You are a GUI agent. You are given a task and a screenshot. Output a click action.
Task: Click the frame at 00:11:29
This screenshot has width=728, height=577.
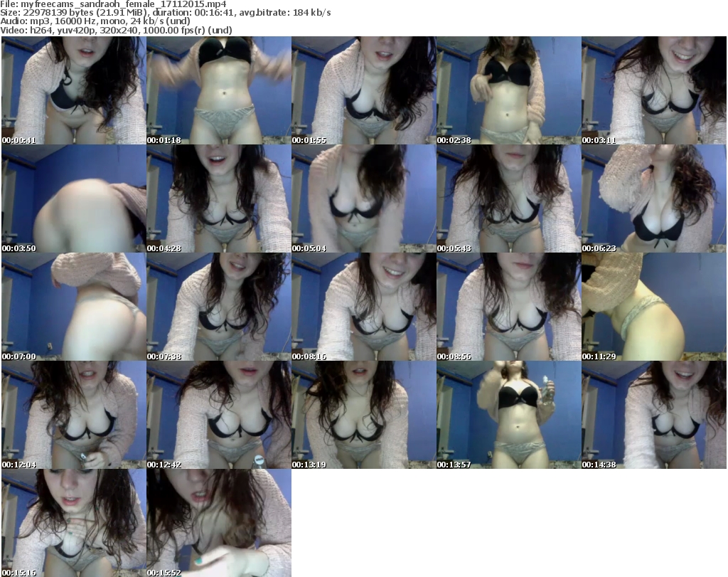pos(654,307)
